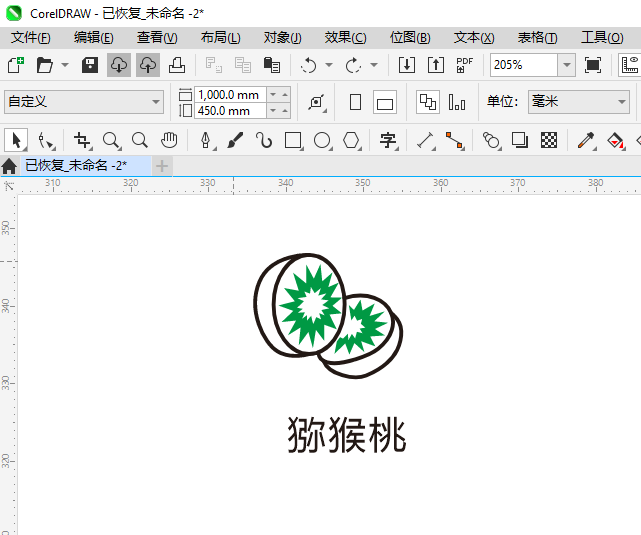
Task: Select the Ellipse tool
Action: click(x=322, y=141)
